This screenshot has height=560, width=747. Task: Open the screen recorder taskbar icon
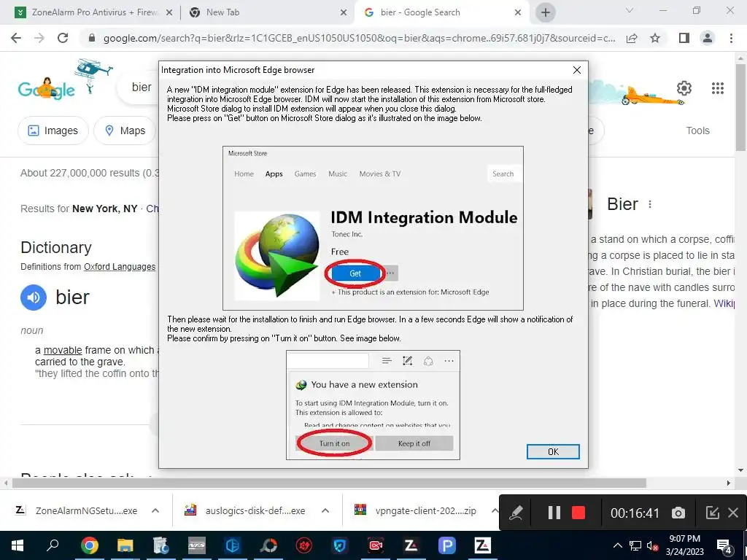pyautogui.click(x=376, y=545)
